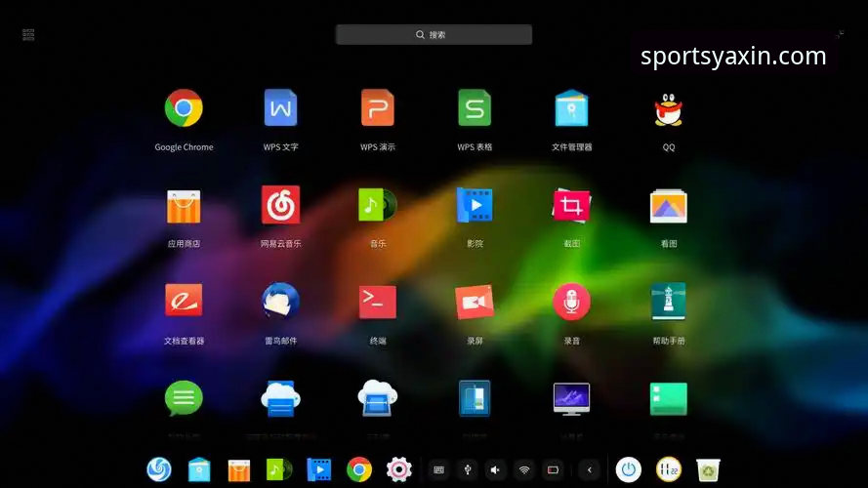Launch the 截图 screenshot tool

[x=571, y=206]
